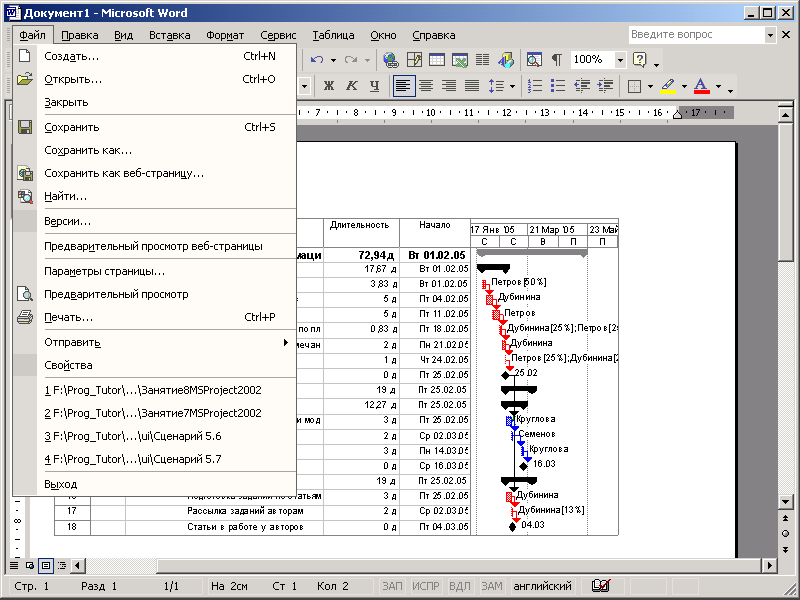
Task: Switch to Web Layout view icon
Action: (x=30, y=565)
